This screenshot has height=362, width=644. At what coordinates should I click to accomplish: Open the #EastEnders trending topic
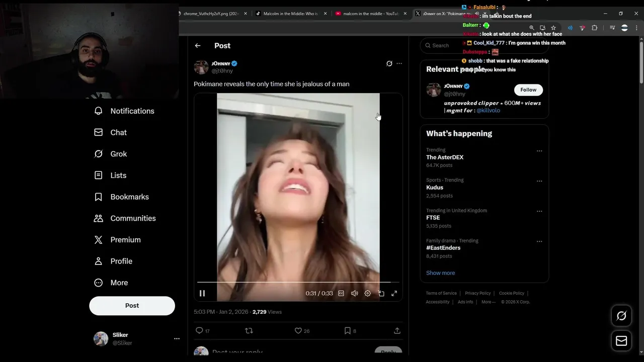pos(443,248)
